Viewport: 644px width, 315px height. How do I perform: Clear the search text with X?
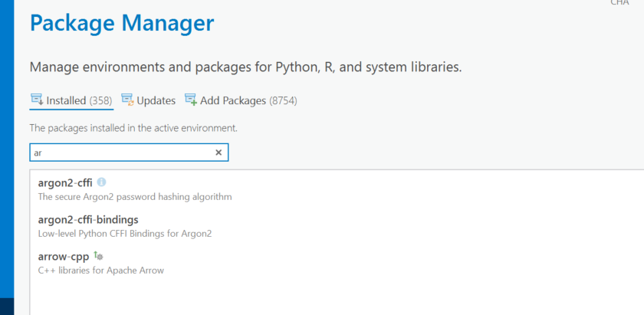click(x=219, y=153)
